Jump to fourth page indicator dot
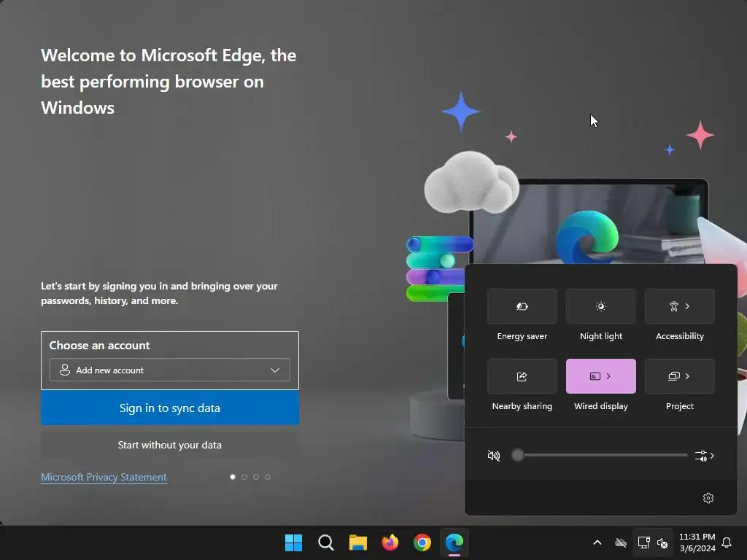The image size is (747, 560). click(x=268, y=477)
